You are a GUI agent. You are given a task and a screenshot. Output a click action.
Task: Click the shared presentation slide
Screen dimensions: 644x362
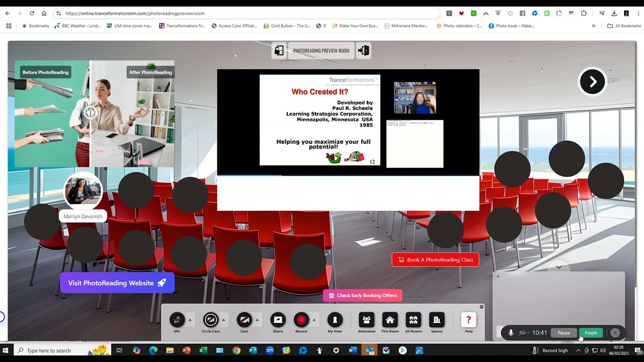[320, 120]
